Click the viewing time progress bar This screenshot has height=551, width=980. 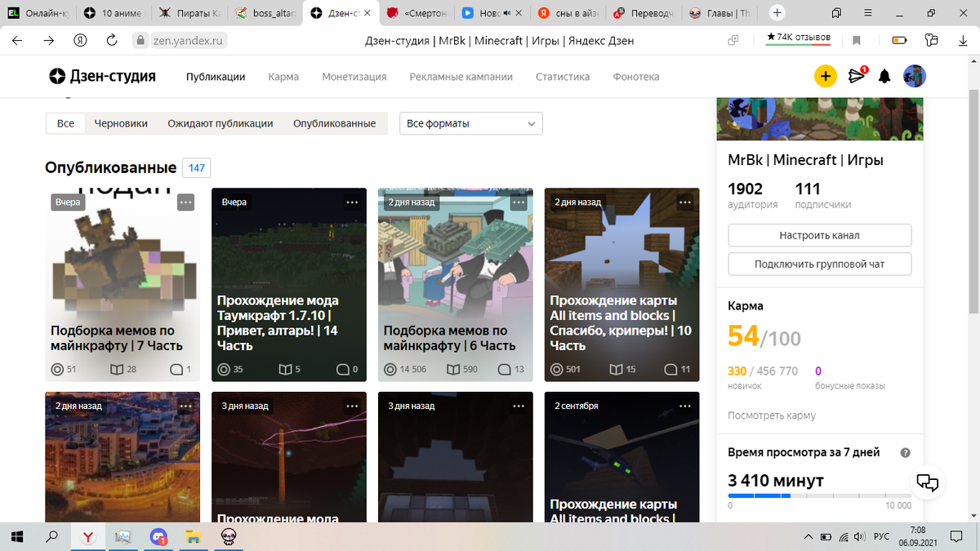pyautogui.click(x=819, y=495)
